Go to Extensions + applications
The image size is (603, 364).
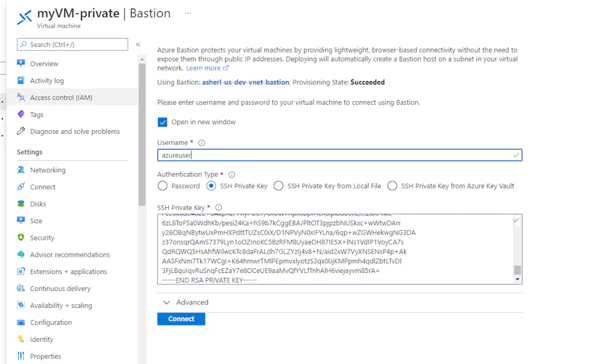click(x=68, y=272)
